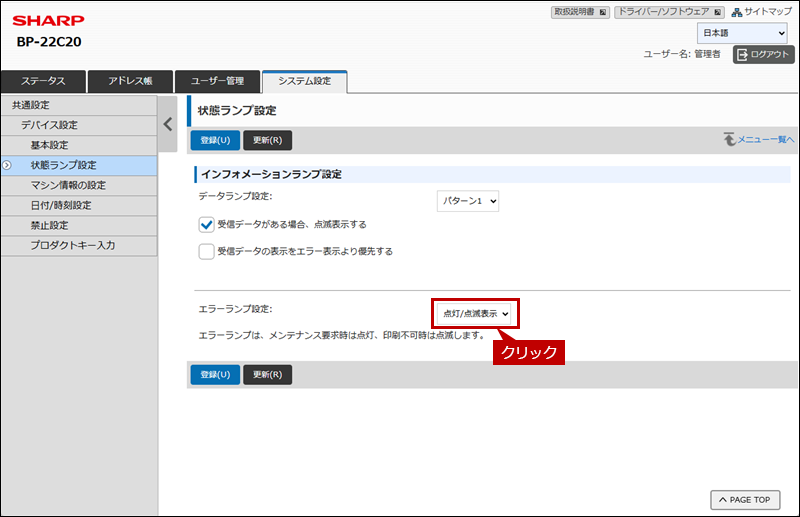Open the エラーランプ設定 点灯/点滅表示 dropdown
This screenshot has width=800, height=517.
(474, 313)
